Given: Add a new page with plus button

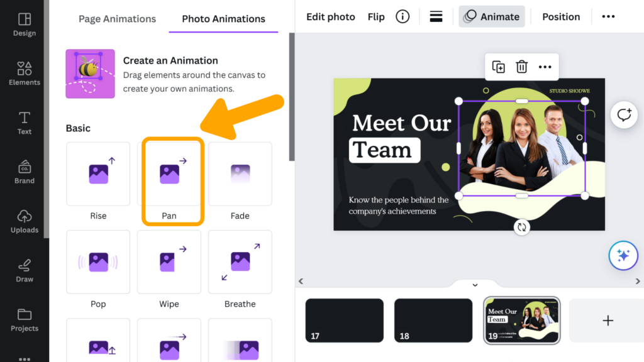Looking at the screenshot, I should (x=608, y=321).
